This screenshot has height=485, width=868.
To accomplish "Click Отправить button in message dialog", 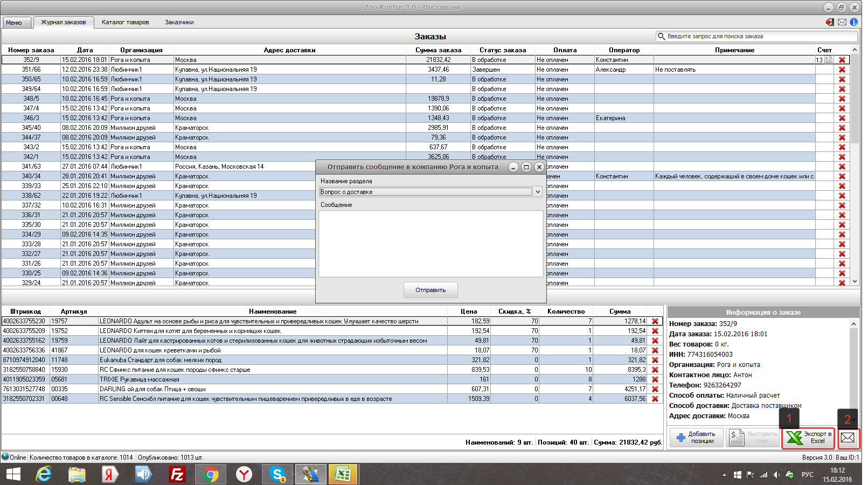I will pyautogui.click(x=430, y=290).
